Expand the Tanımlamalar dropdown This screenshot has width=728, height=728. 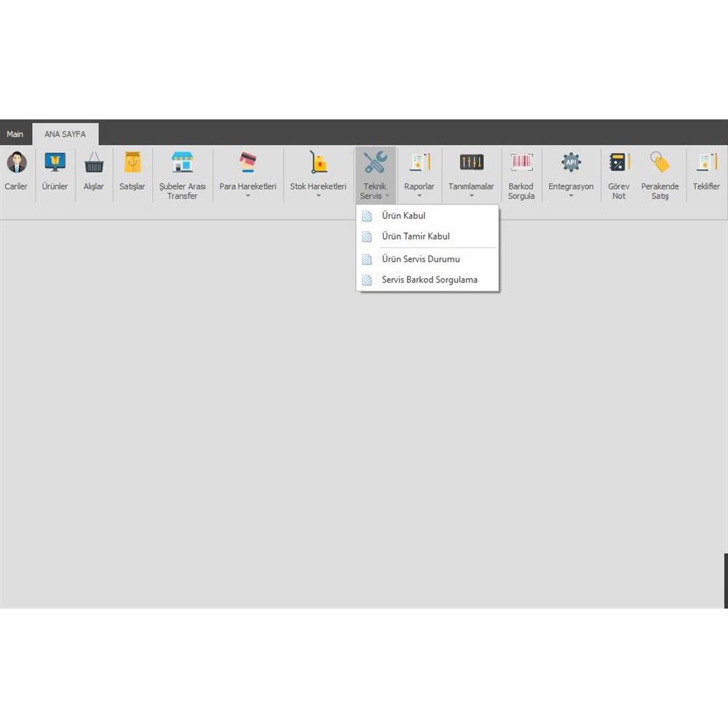pos(471,175)
